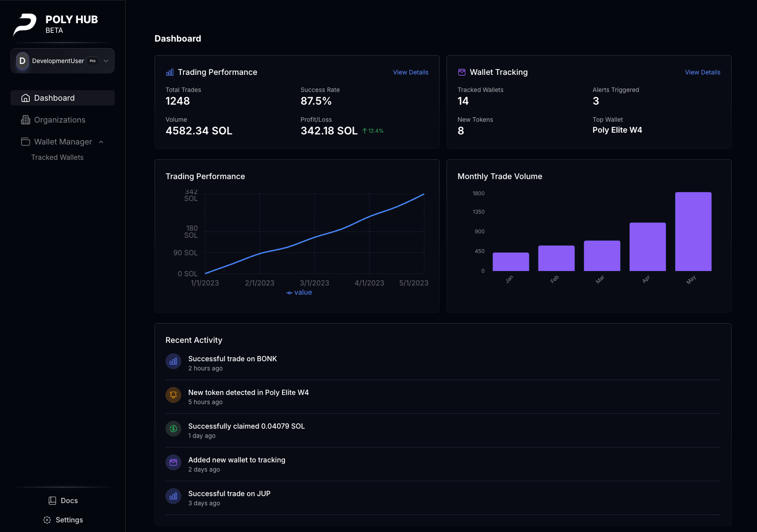Image resolution: width=757 pixels, height=532 pixels.
Task: Switch to the Tracked Wallets section
Action: (x=57, y=157)
